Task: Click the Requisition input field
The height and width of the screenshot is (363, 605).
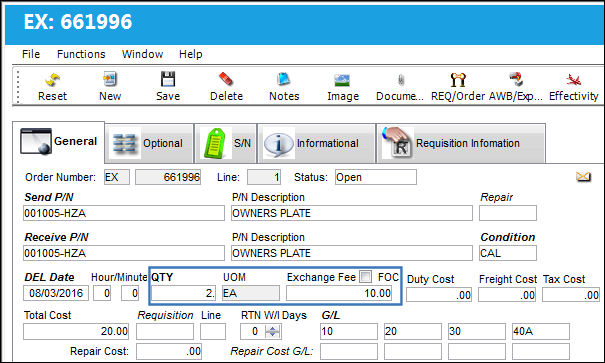Action: [x=165, y=331]
